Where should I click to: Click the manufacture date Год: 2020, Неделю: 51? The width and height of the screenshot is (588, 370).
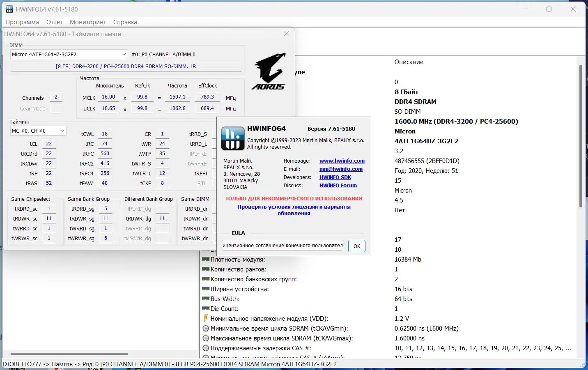426,171
